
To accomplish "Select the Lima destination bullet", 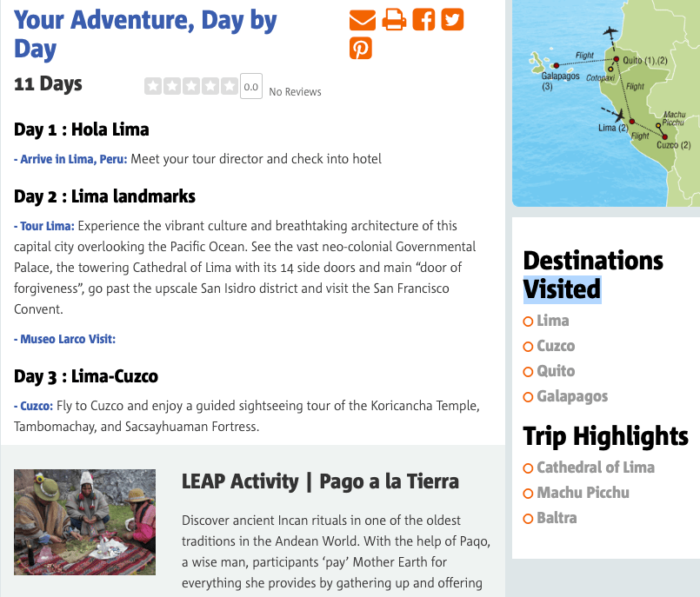I will [528, 322].
